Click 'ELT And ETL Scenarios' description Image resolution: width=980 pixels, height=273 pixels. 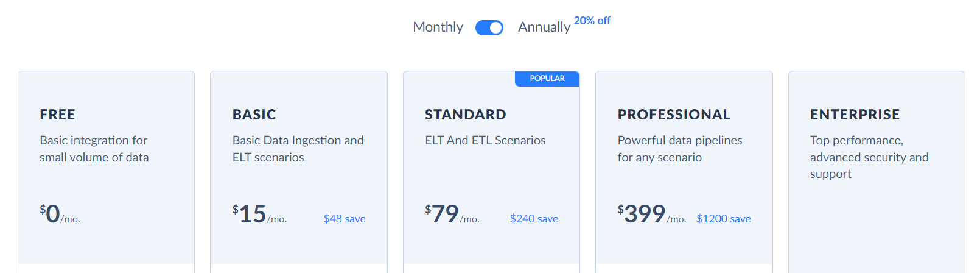point(485,140)
